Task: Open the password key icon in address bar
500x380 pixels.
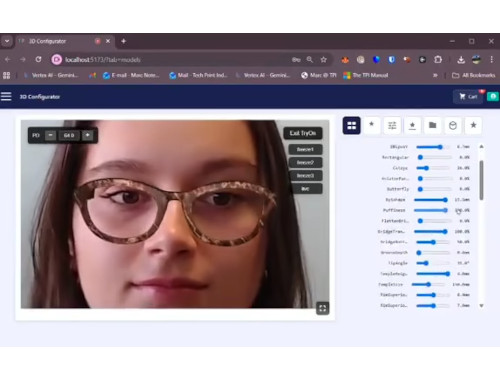Action: tap(296, 60)
